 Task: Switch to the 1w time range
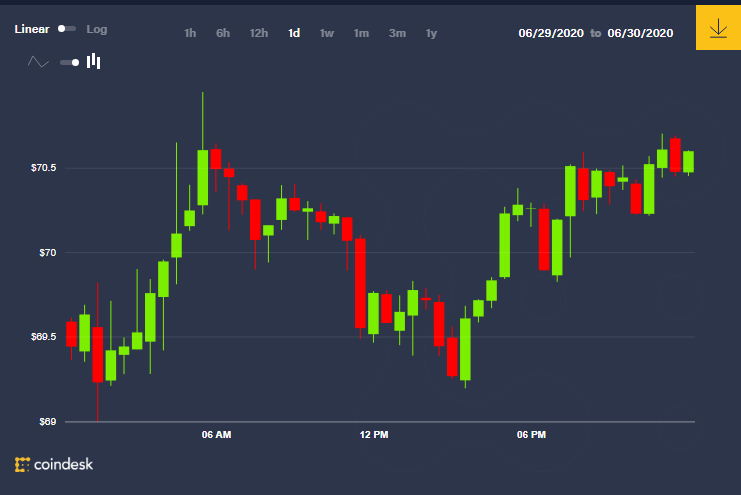click(x=327, y=33)
